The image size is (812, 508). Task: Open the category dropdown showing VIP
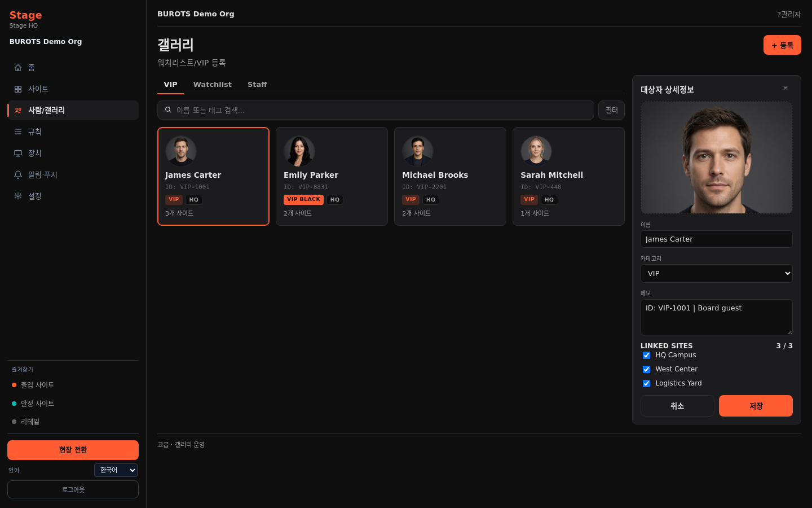717,274
